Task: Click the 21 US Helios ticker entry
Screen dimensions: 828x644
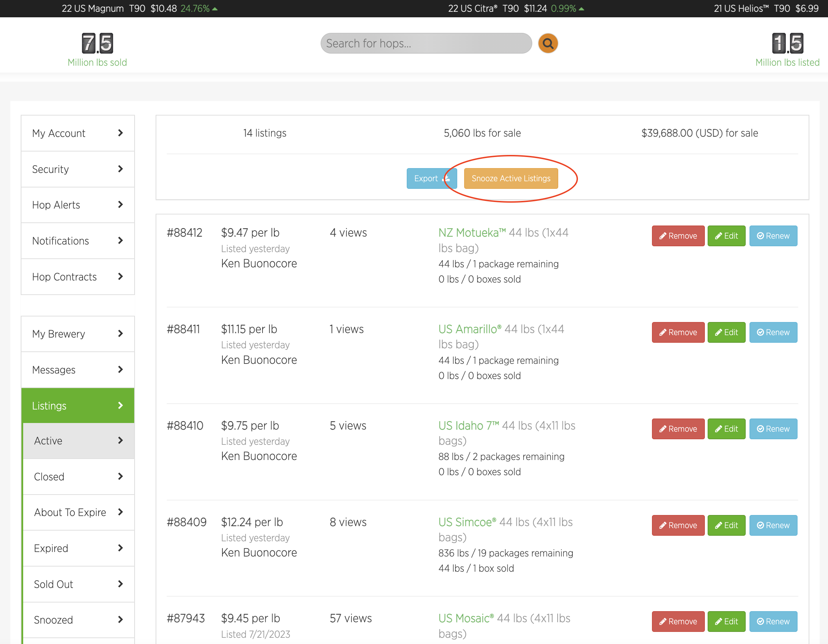Action: (x=766, y=8)
